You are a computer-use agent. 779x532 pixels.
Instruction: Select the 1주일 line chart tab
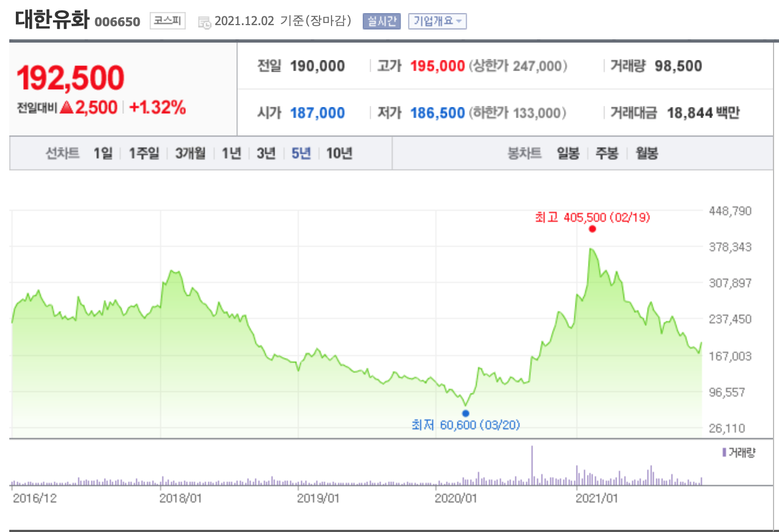[x=144, y=153]
